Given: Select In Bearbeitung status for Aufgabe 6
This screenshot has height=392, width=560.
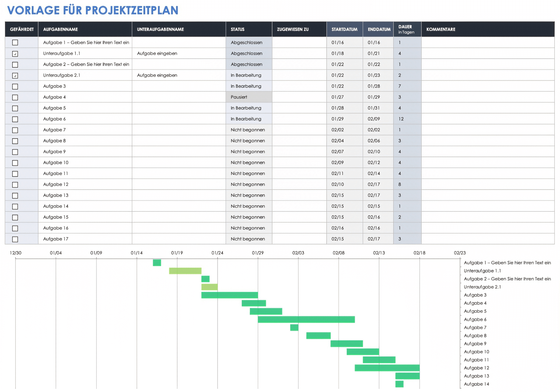Looking at the screenshot, I should point(249,119).
